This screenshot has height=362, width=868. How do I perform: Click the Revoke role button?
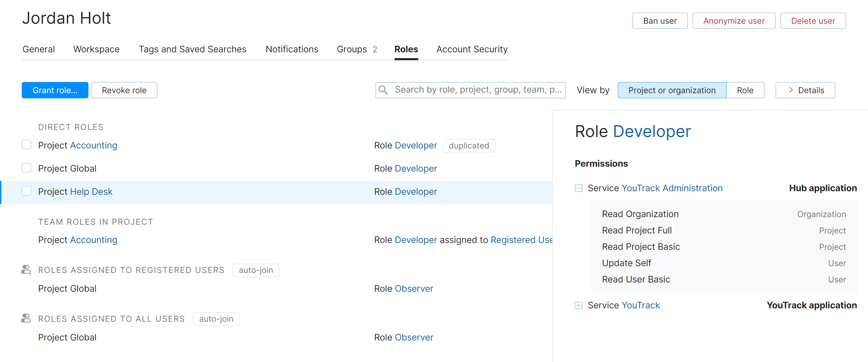(124, 90)
